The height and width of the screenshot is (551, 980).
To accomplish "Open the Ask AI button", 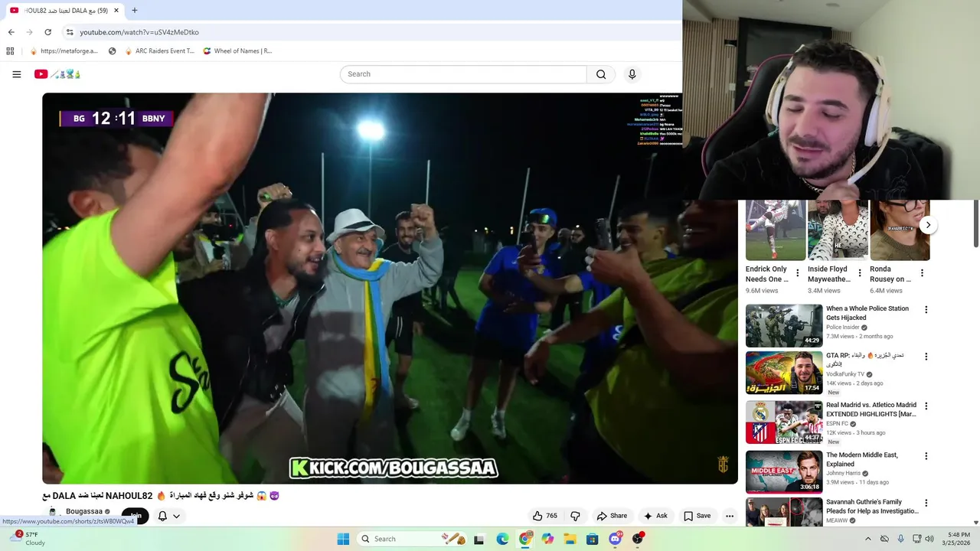I will 656,516.
